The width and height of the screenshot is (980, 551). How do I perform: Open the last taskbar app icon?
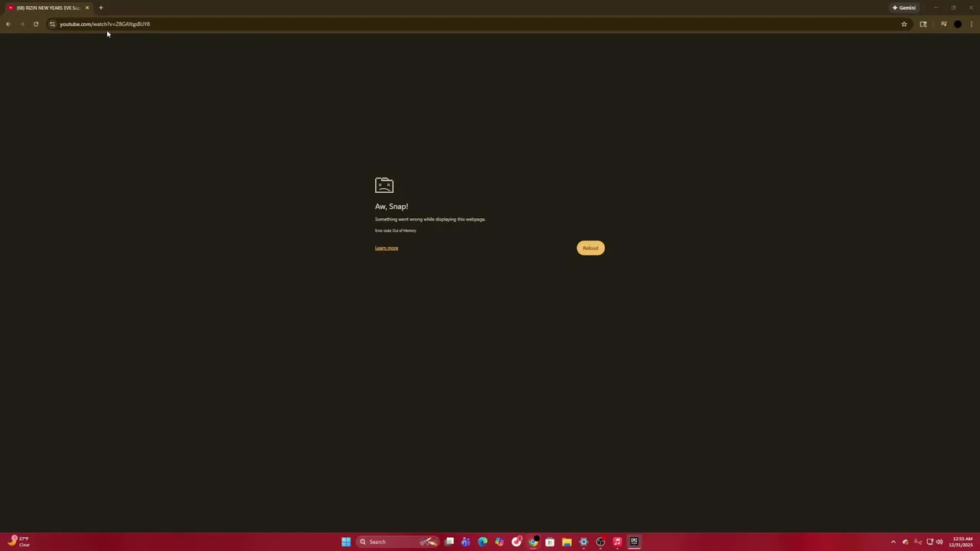pos(634,542)
